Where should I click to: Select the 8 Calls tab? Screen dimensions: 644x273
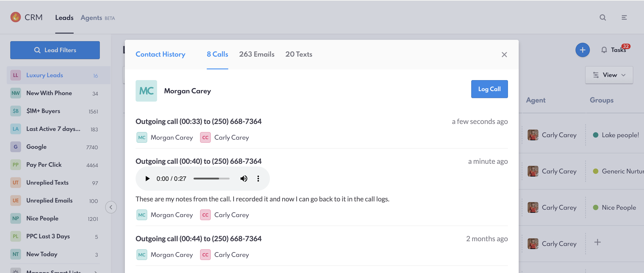coord(217,54)
